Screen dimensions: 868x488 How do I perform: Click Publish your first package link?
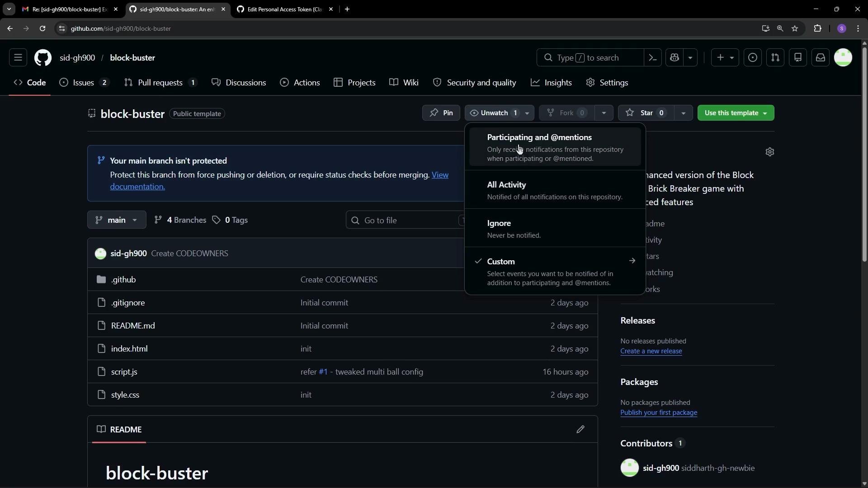click(x=659, y=413)
